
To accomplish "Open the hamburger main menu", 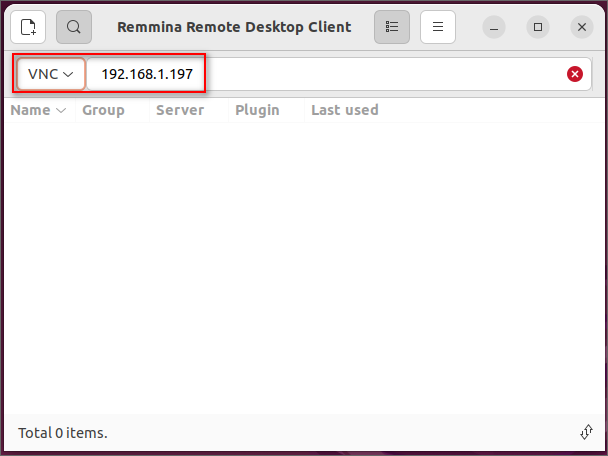I will (438, 27).
